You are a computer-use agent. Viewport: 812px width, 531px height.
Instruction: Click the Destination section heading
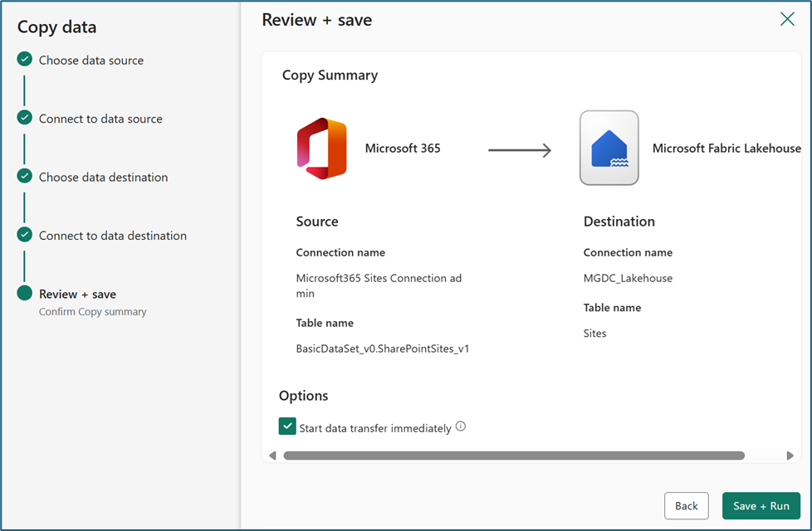(x=619, y=222)
